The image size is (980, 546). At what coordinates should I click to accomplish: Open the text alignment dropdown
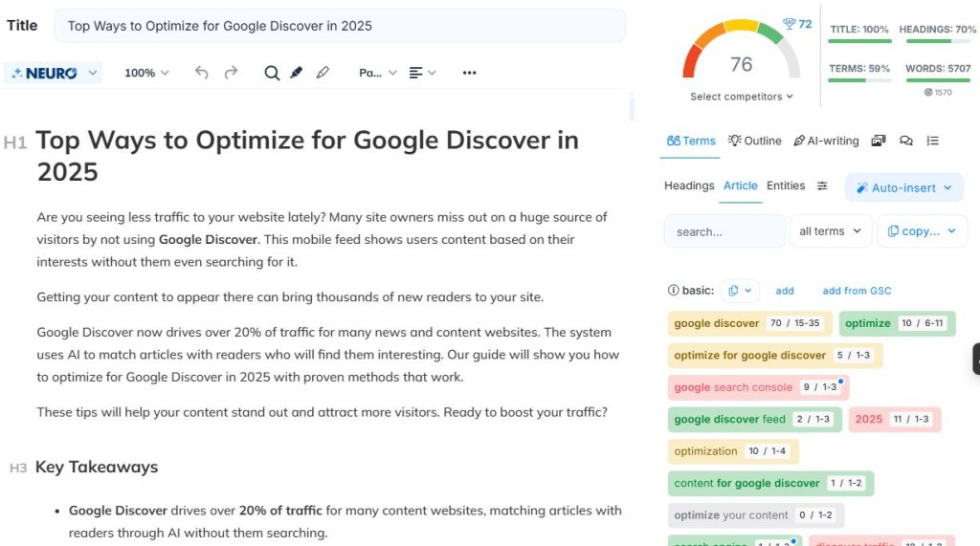(x=422, y=73)
